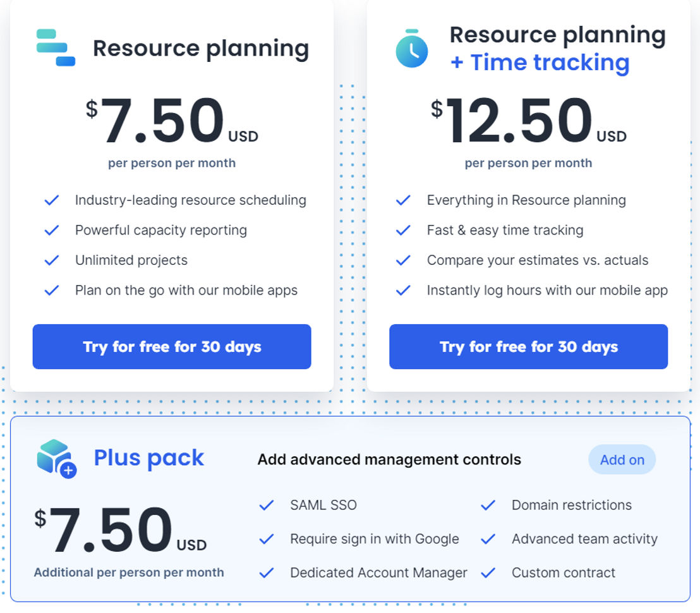The image size is (700, 613).
Task: Click the checkmark beside SAML SSO
Action: tap(267, 506)
